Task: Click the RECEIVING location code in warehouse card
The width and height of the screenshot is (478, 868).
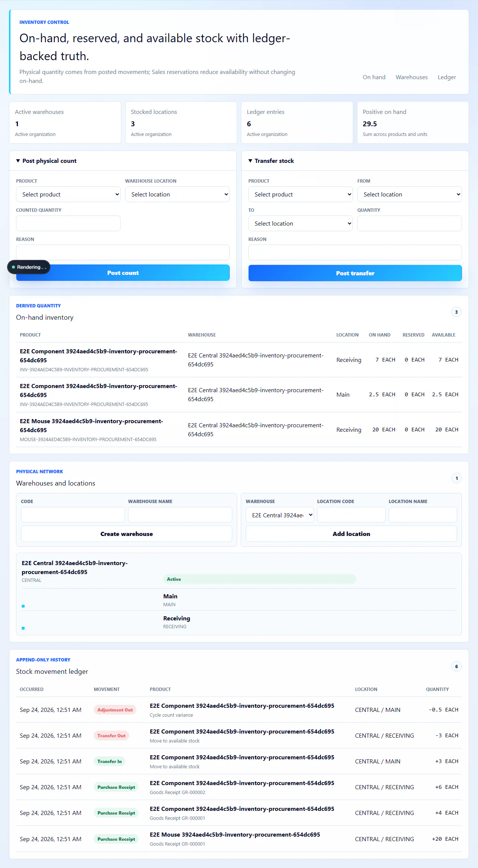Action: [x=175, y=626]
